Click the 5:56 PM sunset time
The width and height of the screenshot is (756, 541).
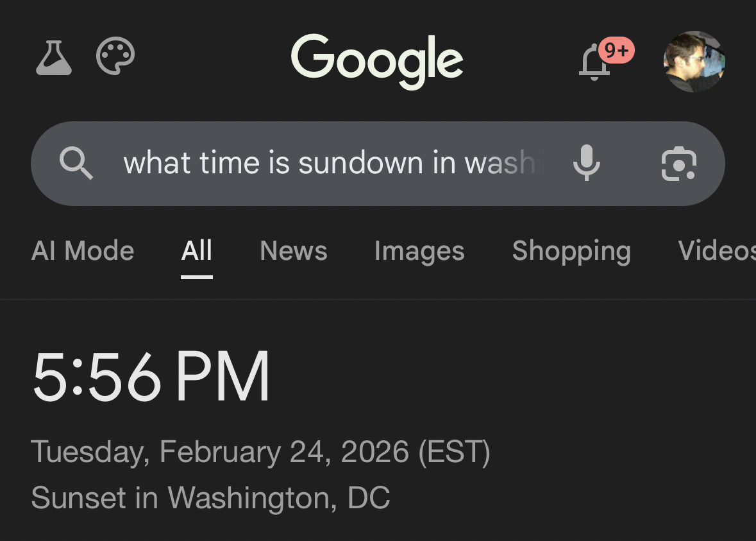click(151, 377)
